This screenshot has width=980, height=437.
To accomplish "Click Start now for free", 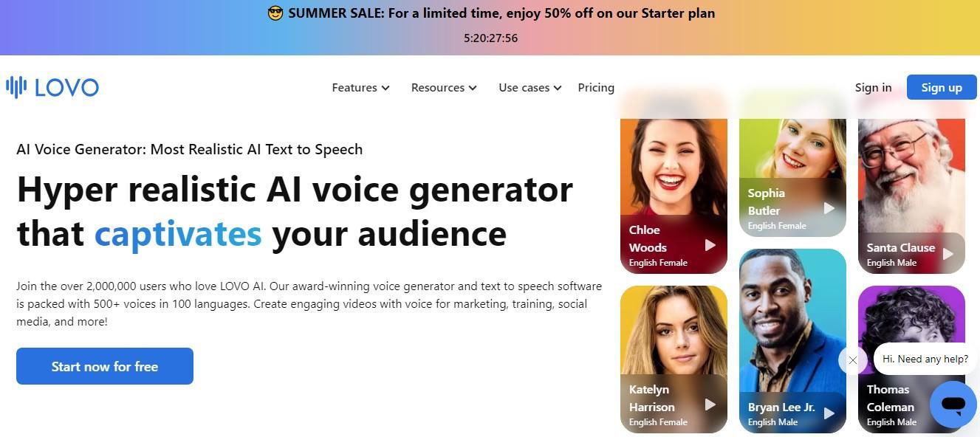I will tap(105, 366).
